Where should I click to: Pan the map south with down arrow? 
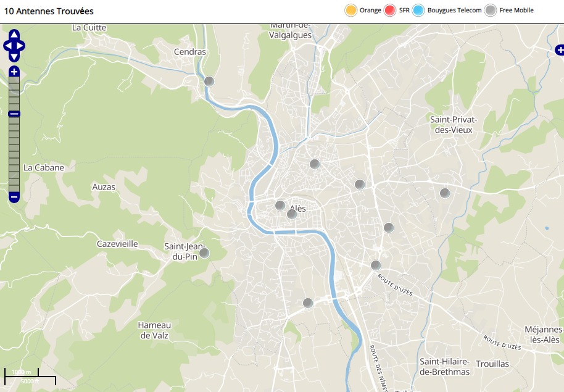coord(14,56)
